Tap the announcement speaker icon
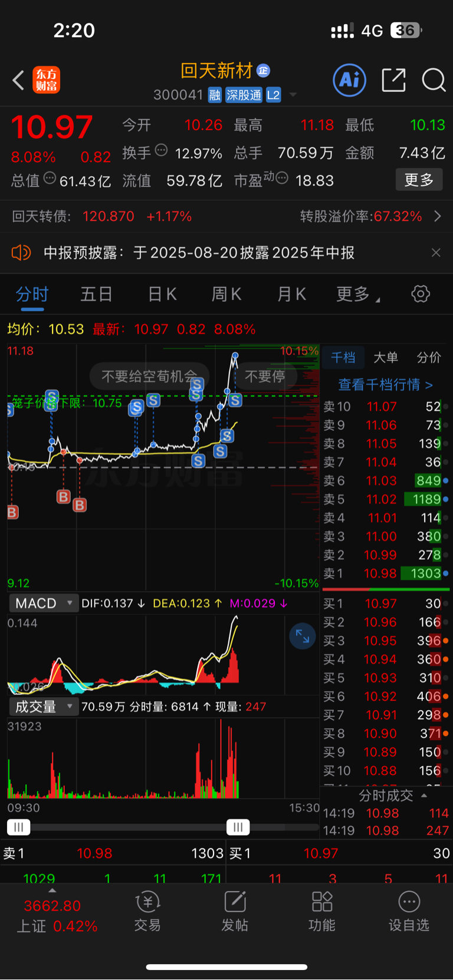453x980 pixels. [x=21, y=253]
